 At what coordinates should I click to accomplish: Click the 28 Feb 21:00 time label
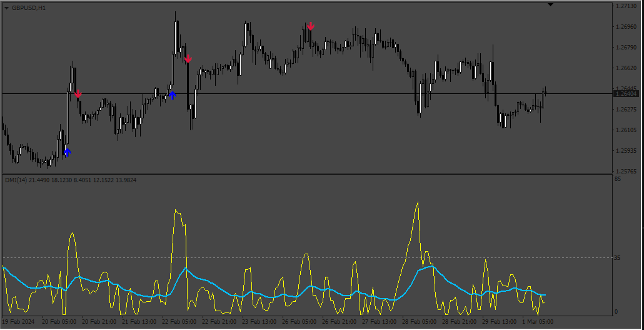coord(459,321)
